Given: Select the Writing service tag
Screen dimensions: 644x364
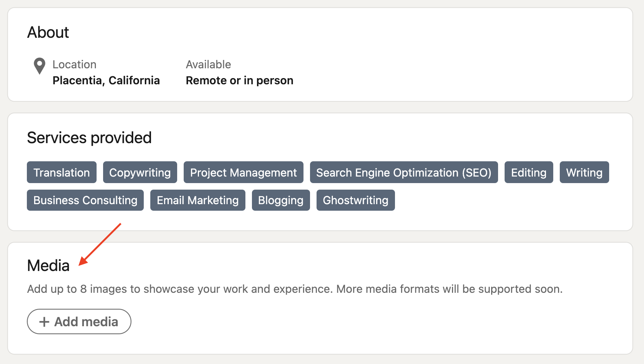Looking at the screenshot, I should [584, 173].
